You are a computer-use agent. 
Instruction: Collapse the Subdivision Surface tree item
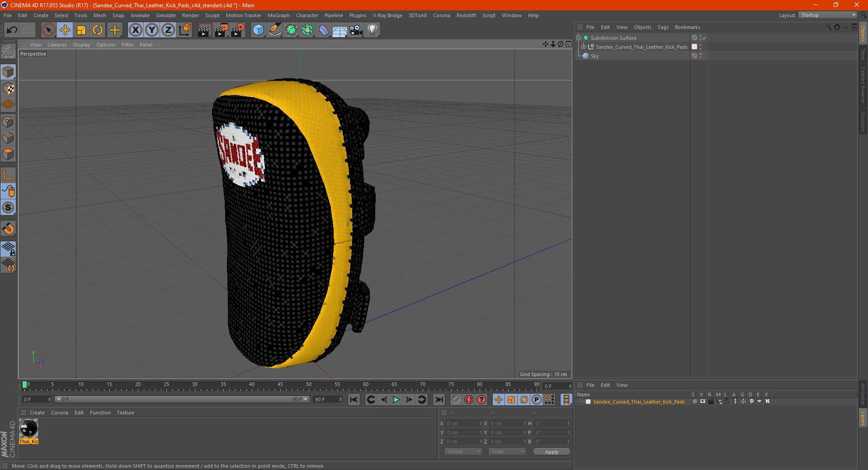tap(578, 38)
